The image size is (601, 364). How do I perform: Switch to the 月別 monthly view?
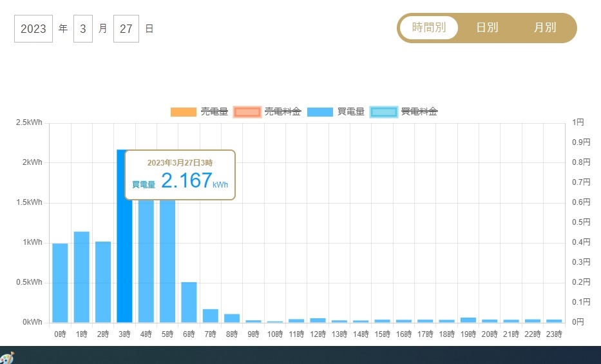tap(545, 28)
